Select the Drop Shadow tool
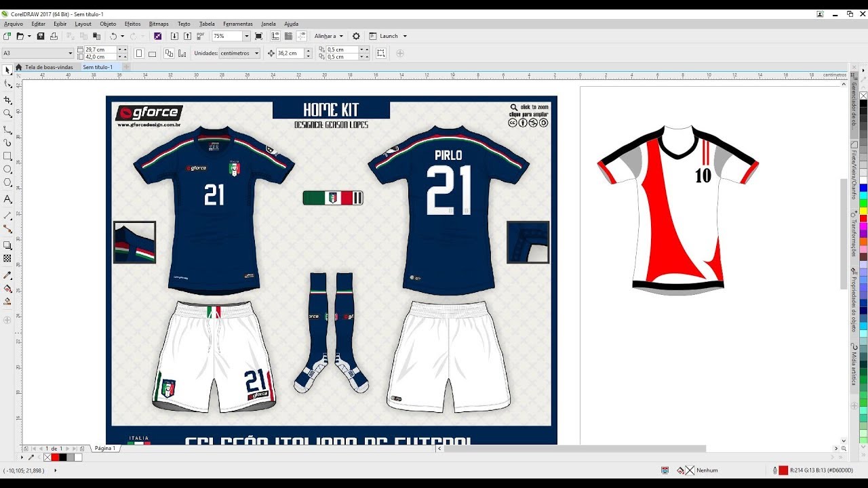The width and height of the screenshot is (868, 488). (x=7, y=245)
